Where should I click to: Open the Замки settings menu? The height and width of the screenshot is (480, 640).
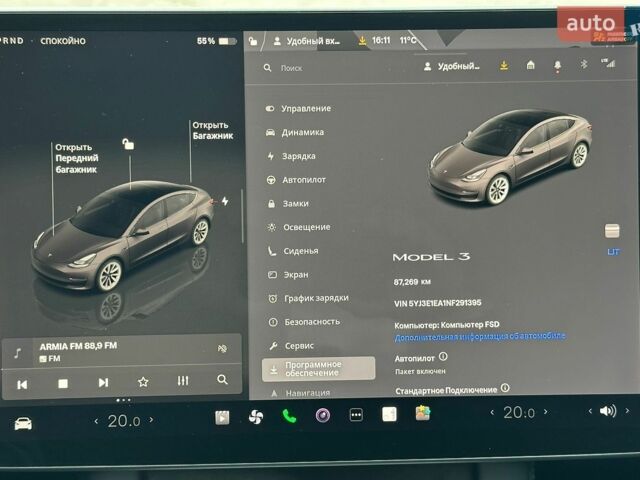tap(288, 203)
